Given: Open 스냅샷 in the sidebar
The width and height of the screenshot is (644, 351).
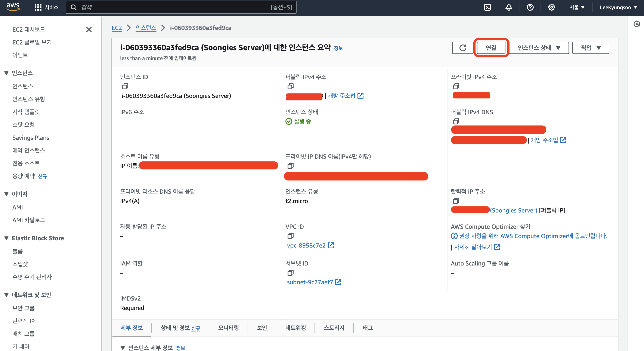Looking at the screenshot, I should 20,264.
